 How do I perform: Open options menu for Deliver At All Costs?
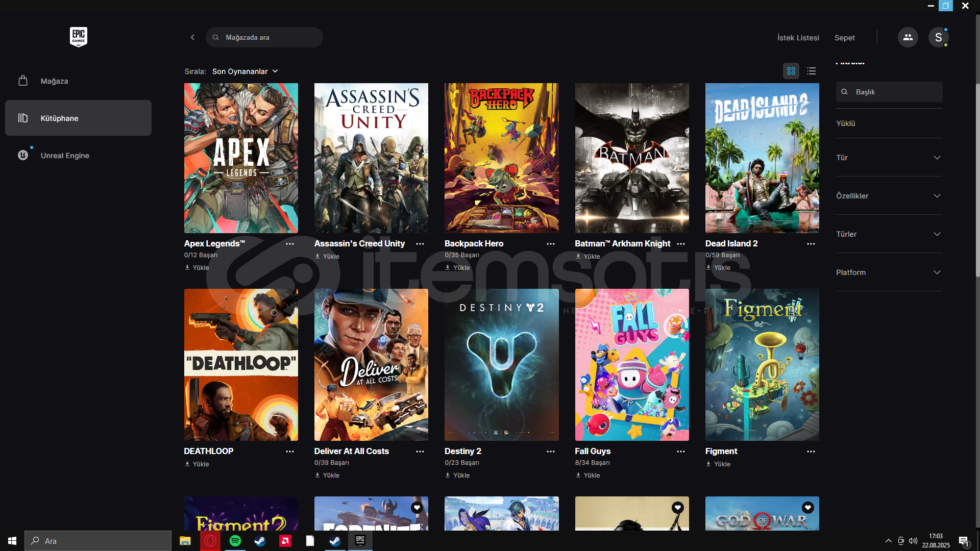[x=420, y=452]
